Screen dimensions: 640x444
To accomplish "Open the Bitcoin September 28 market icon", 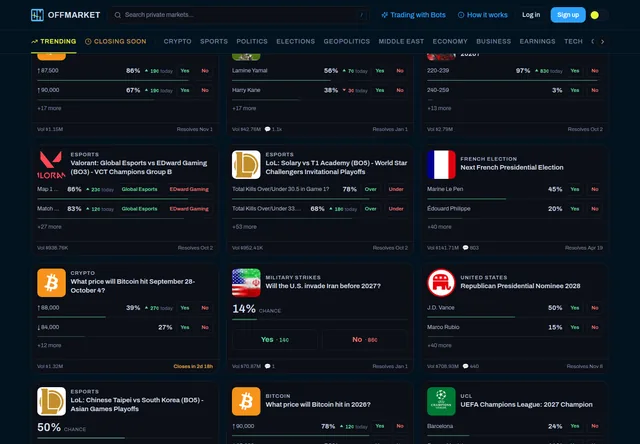I will pos(51,283).
